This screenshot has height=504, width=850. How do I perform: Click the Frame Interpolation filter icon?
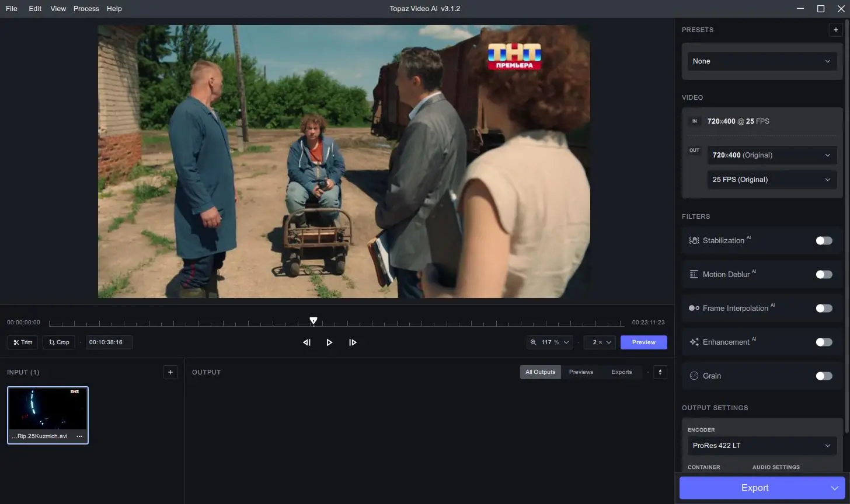694,308
